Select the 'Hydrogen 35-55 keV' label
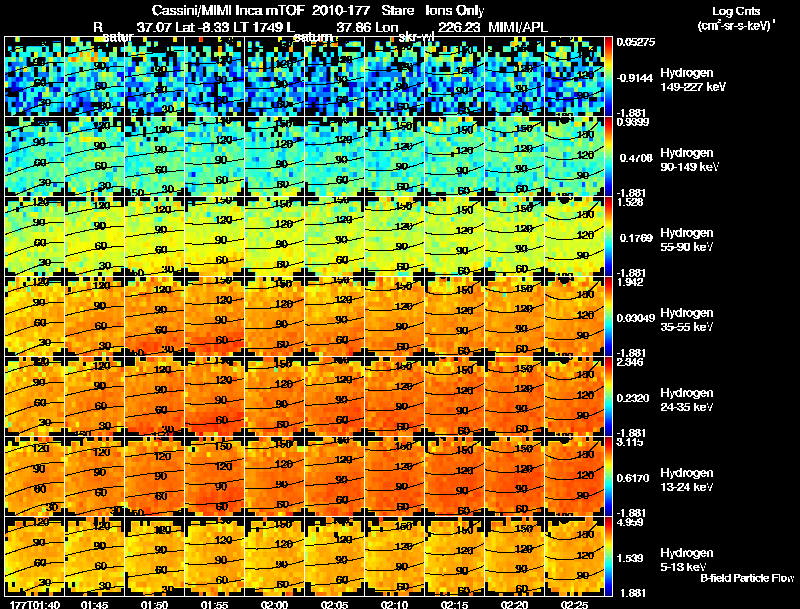The image size is (800, 609). pyautogui.click(x=687, y=320)
